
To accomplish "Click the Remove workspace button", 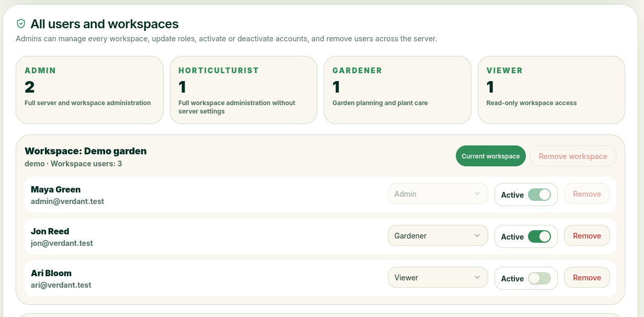I will click(x=573, y=156).
